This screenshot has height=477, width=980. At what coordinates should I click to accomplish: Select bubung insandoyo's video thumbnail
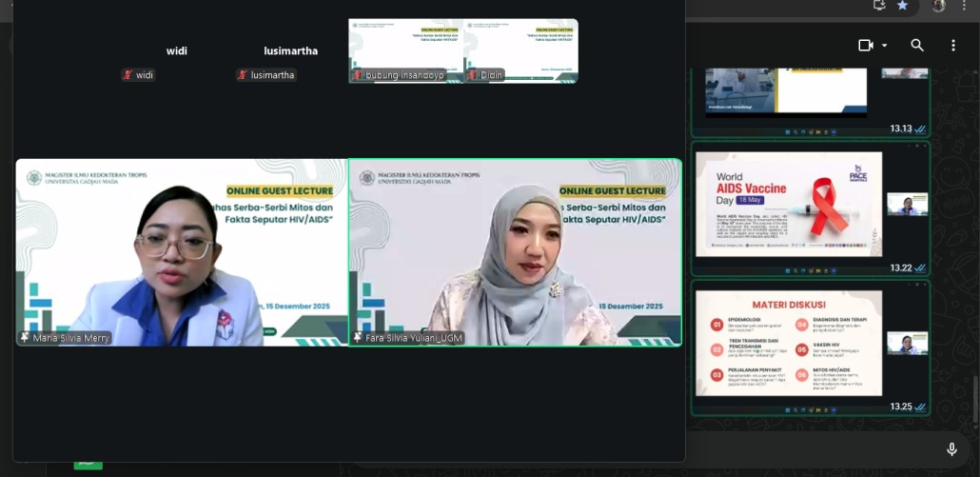406,50
